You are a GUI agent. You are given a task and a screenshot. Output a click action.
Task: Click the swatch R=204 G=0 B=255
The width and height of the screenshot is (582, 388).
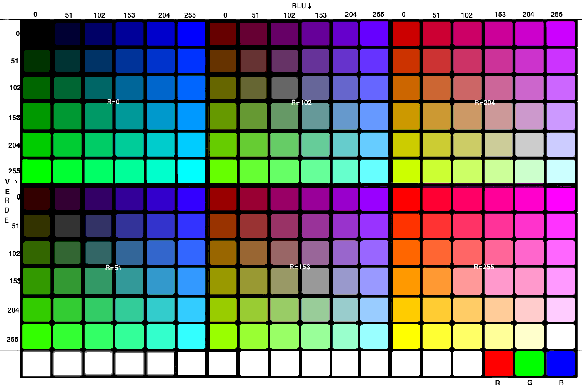(x=560, y=34)
